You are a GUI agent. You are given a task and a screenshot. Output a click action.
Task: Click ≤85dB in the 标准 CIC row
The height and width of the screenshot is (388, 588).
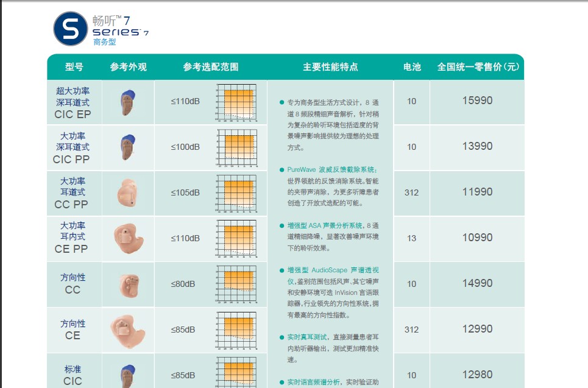coord(183,375)
